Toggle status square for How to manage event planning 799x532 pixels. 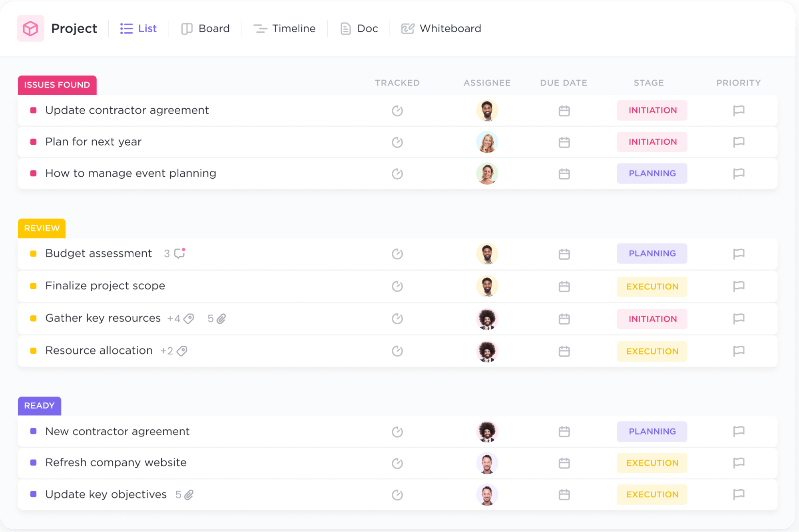[x=34, y=173]
